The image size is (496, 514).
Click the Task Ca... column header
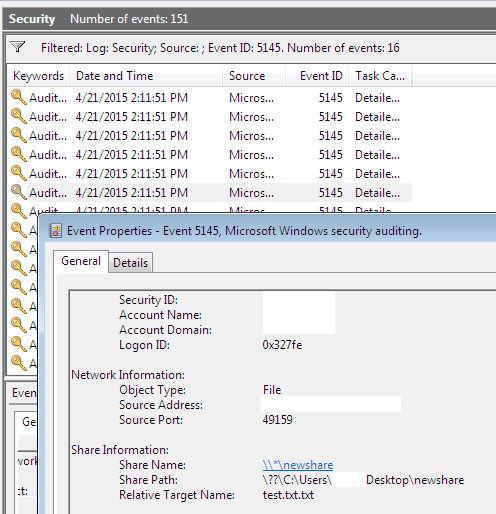[x=380, y=76]
